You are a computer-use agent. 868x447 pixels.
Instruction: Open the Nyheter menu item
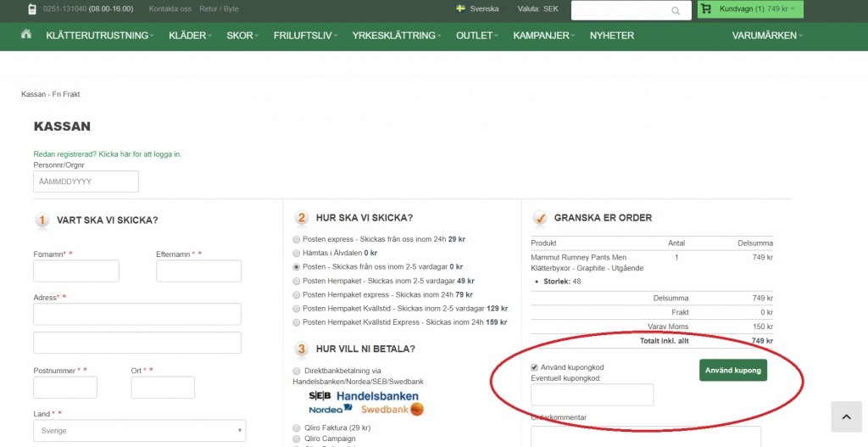[612, 36]
